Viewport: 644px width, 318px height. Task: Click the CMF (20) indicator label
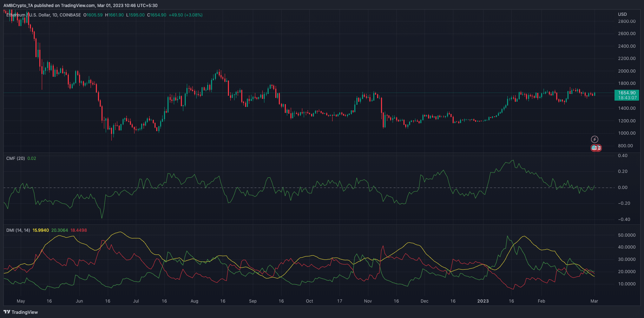(x=15, y=158)
